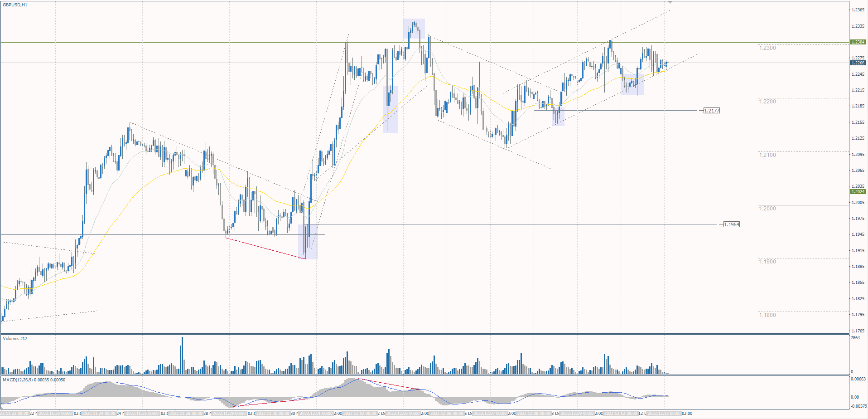Screen dimensions: 868x419
Task: Click the 1.2100 round level label
Action: [x=767, y=155]
